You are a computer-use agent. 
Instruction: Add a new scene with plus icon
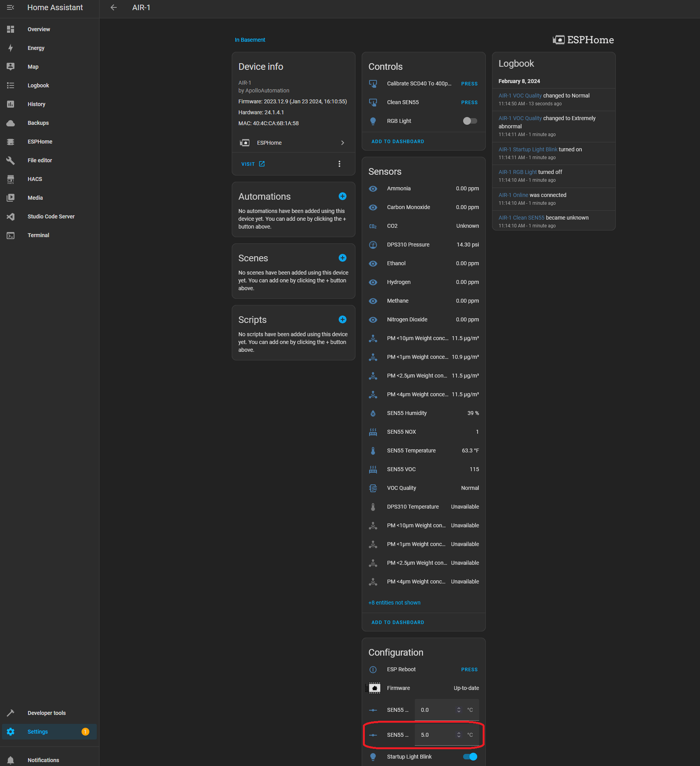pyautogui.click(x=342, y=258)
